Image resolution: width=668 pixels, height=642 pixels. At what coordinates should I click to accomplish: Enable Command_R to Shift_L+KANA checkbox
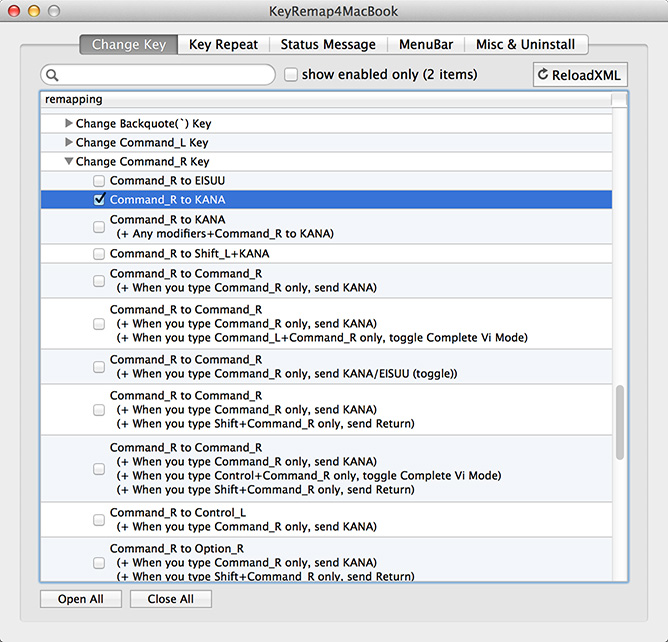(99, 254)
